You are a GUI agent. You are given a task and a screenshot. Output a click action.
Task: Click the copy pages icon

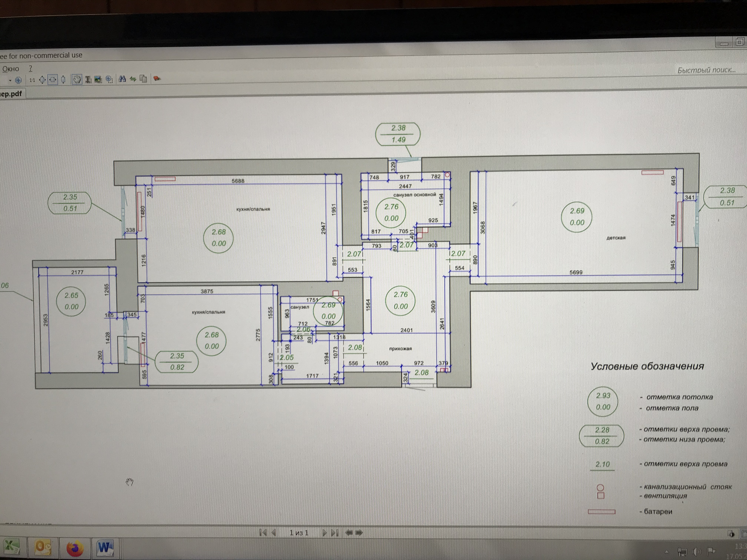(144, 79)
